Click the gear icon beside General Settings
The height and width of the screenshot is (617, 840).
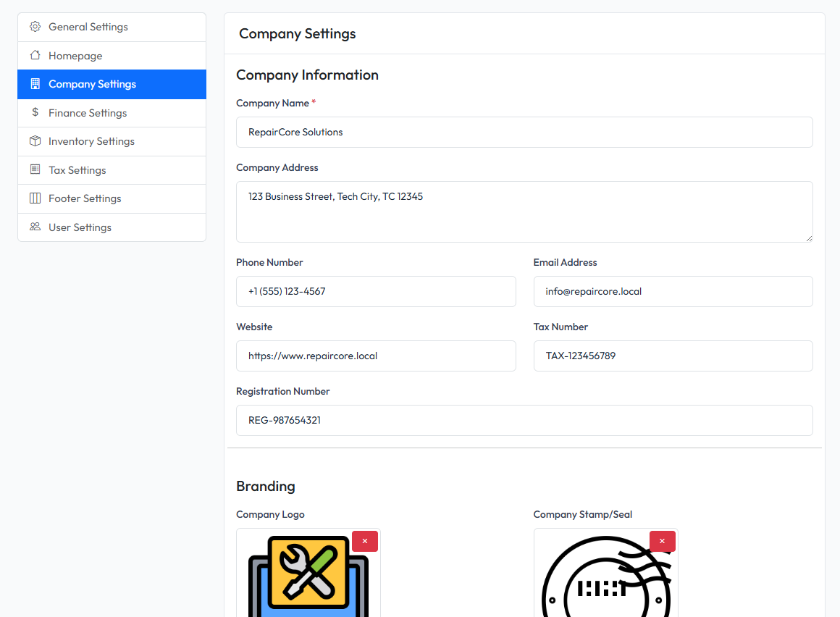coord(34,26)
